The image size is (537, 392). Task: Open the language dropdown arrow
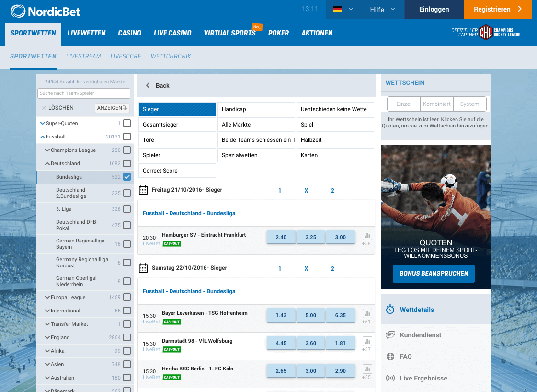click(351, 9)
